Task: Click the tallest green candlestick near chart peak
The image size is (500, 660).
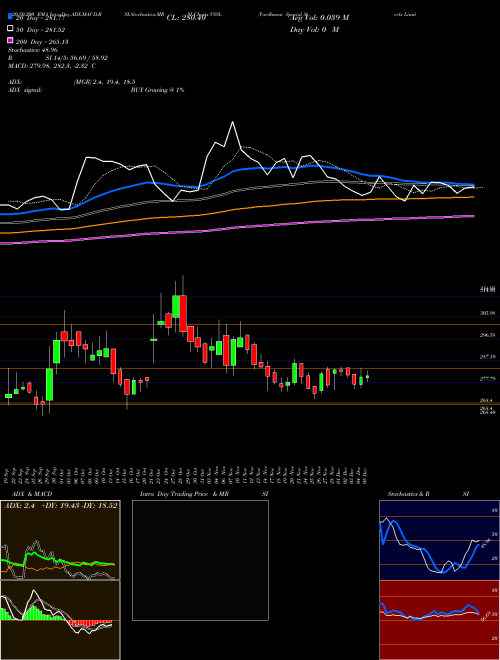Action: click(x=176, y=306)
